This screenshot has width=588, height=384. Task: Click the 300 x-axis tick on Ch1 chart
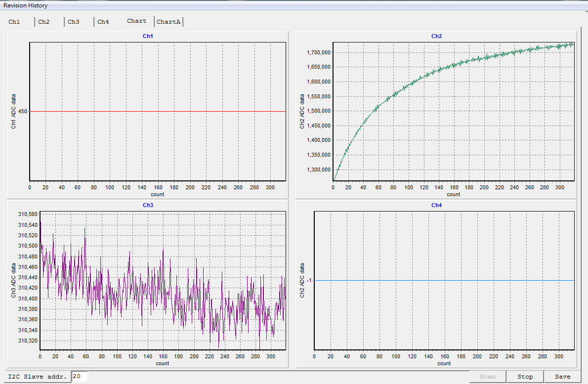coord(270,187)
